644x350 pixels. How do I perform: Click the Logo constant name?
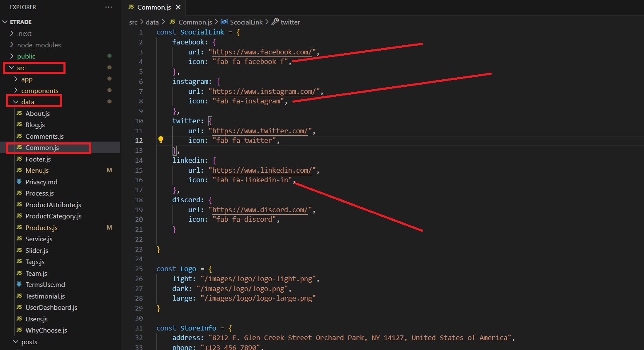coord(188,269)
